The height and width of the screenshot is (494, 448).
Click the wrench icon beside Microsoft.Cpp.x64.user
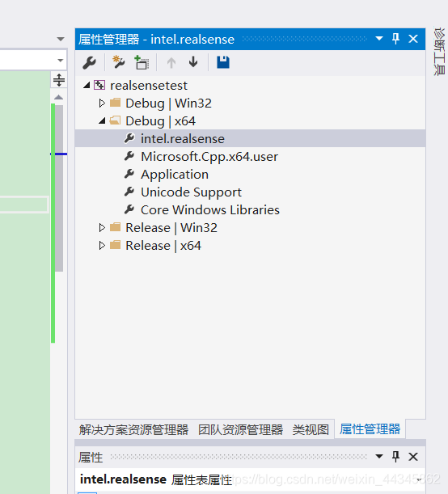(x=129, y=156)
